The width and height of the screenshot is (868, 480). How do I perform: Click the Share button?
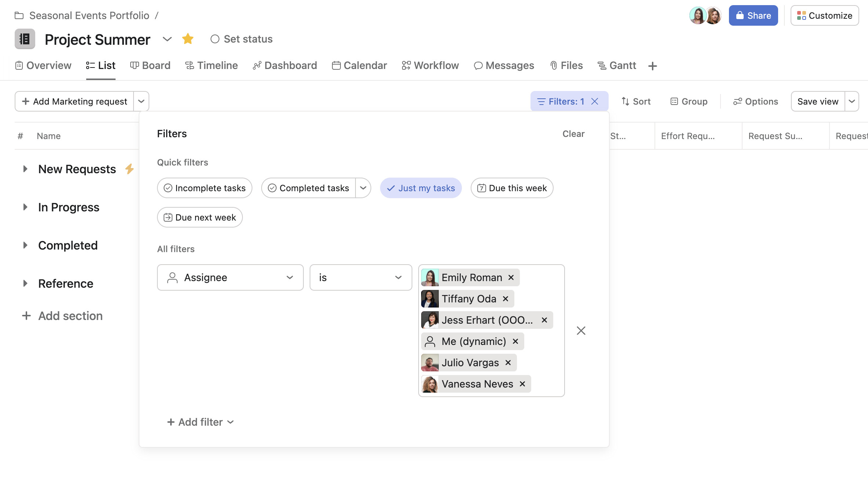pos(753,15)
